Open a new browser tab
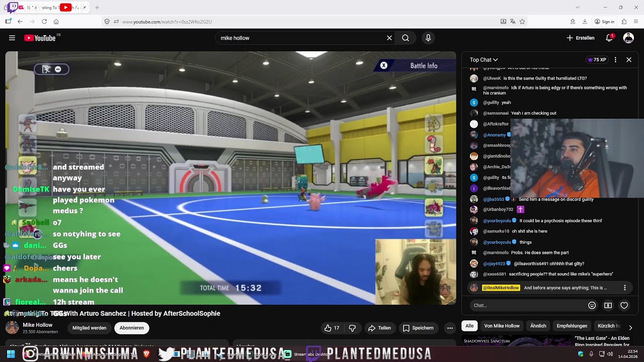The height and width of the screenshot is (362, 644). 97,8
